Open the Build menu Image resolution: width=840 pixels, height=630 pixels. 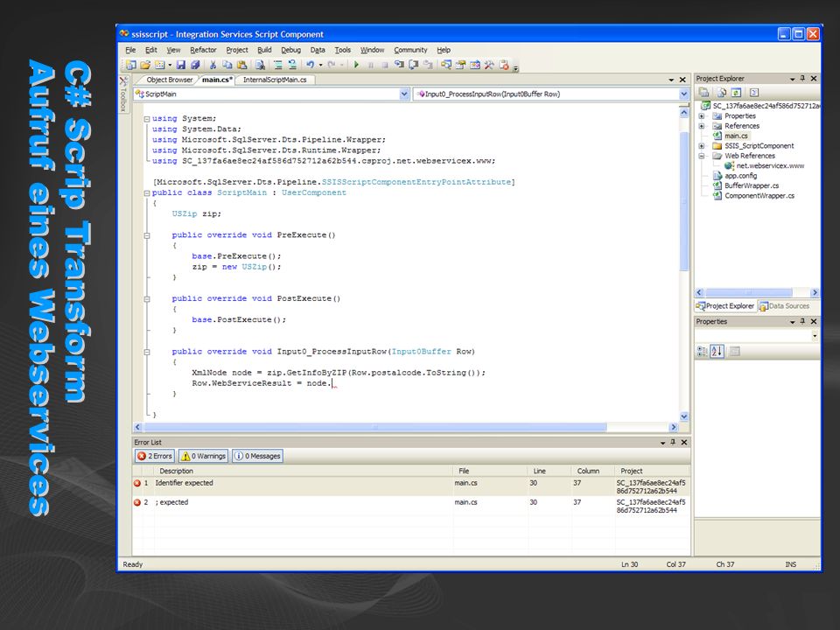pos(264,50)
